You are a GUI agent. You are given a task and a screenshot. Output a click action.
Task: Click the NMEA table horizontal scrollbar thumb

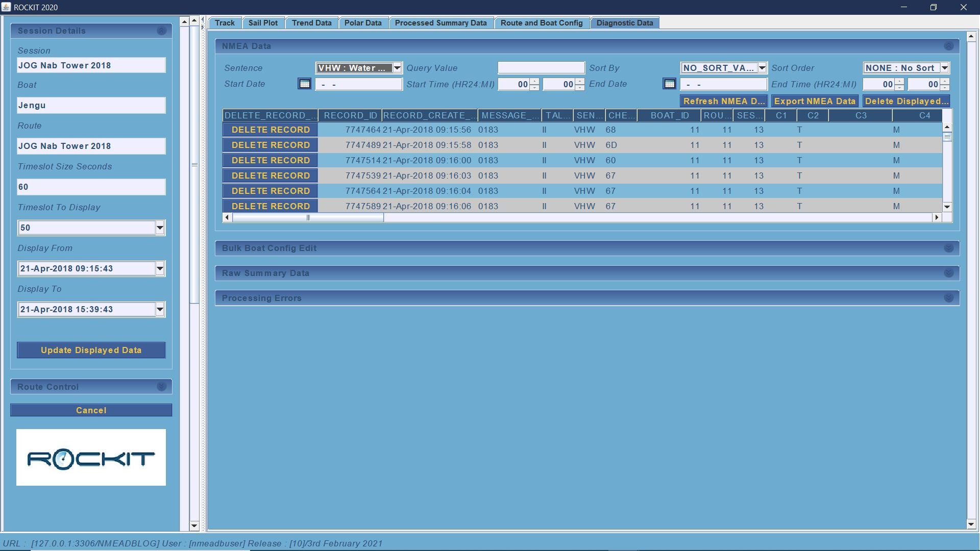coord(308,217)
